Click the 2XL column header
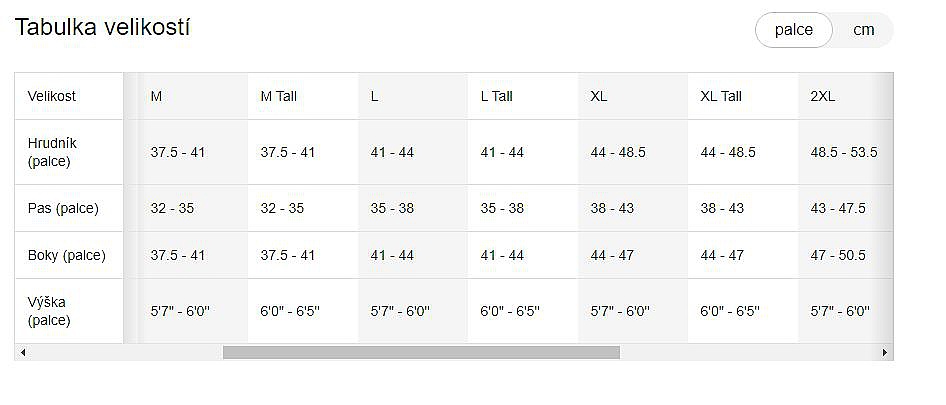The height and width of the screenshot is (405, 946). (x=823, y=97)
